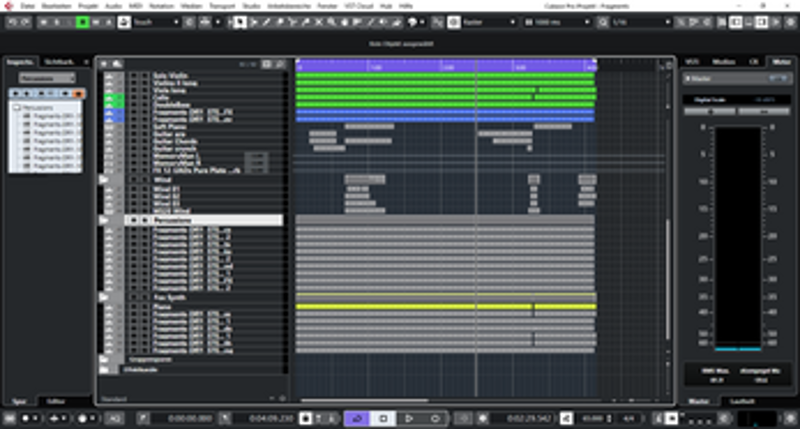
Task: Toggle the purple Cycle loop button
Action: 358,418
